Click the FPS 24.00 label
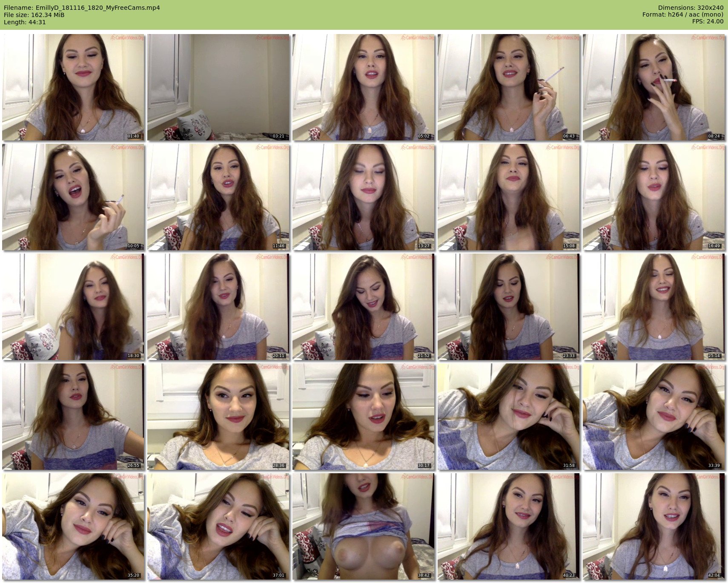 (708, 21)
